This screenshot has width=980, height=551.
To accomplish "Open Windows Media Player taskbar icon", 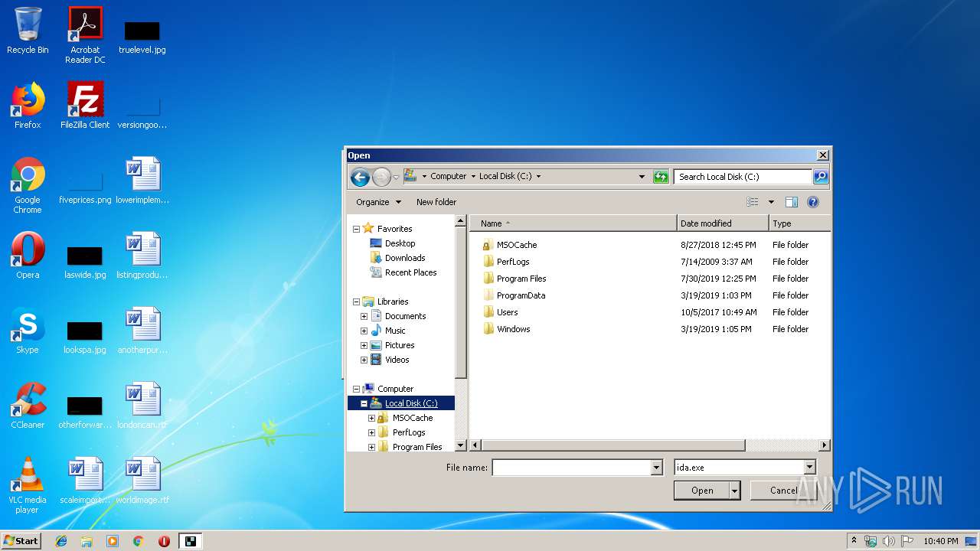I will click(113, 541).
